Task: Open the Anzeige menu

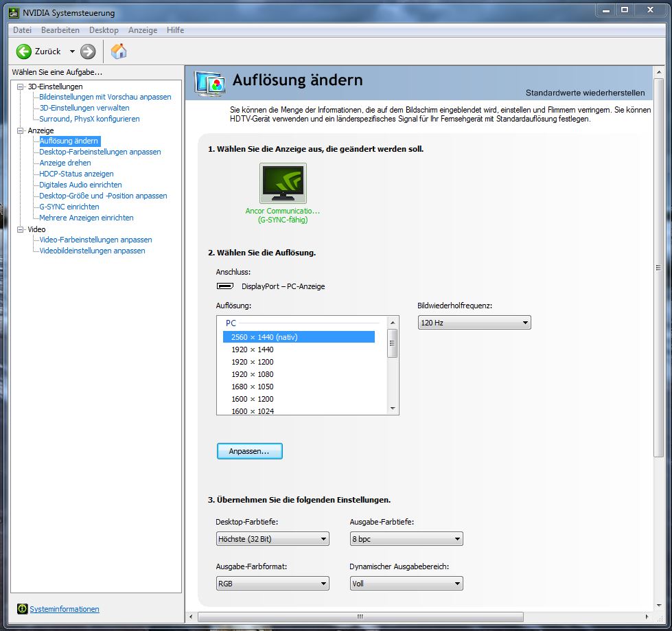Action: (x=143, y=30)
